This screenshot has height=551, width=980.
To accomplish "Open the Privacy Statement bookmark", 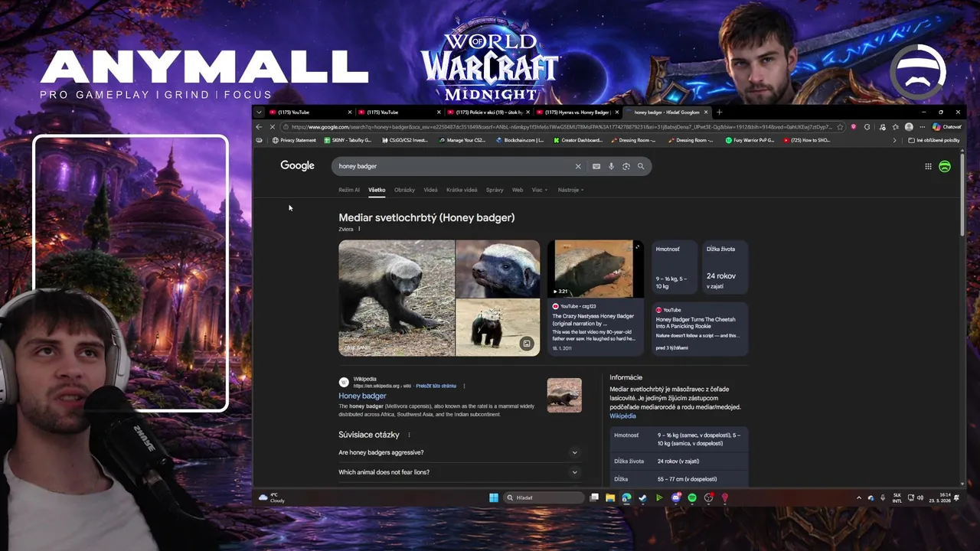I will point(294,140).
